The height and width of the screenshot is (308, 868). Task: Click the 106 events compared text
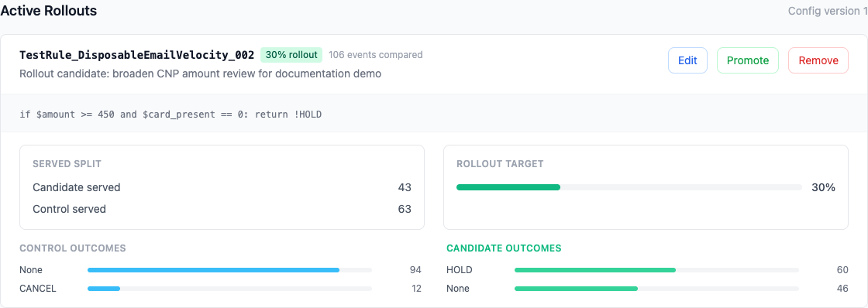click(x=375, y=55)
